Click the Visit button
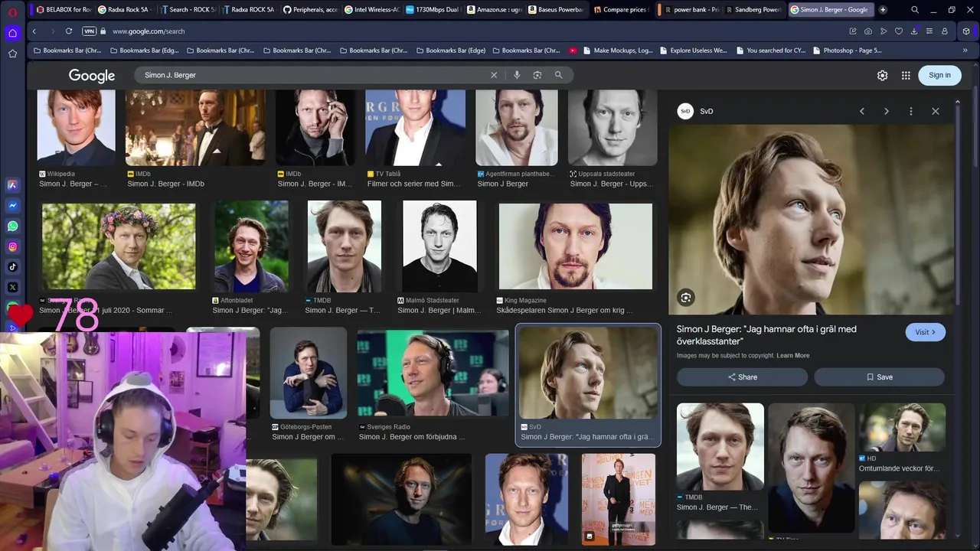Image resolution: width=980 pixels, height=551 pixels. pos(926,332)
